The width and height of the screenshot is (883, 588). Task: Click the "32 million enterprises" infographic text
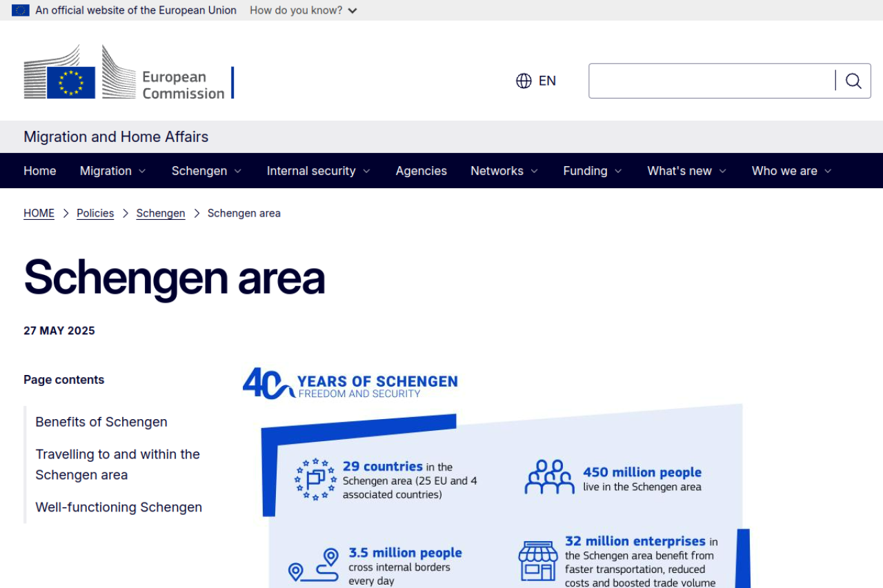635,541
